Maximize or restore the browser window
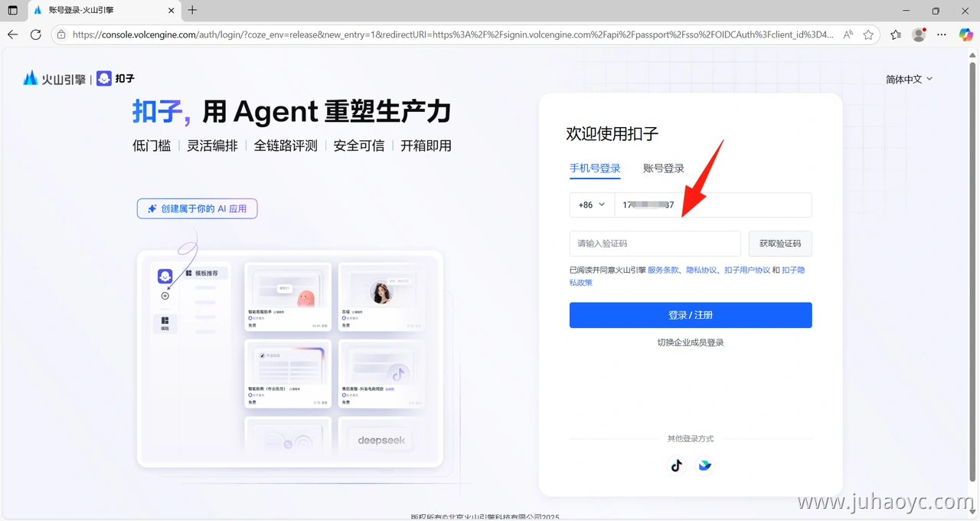The width and height of the screenshot is (980, 521). click(936, 11)
